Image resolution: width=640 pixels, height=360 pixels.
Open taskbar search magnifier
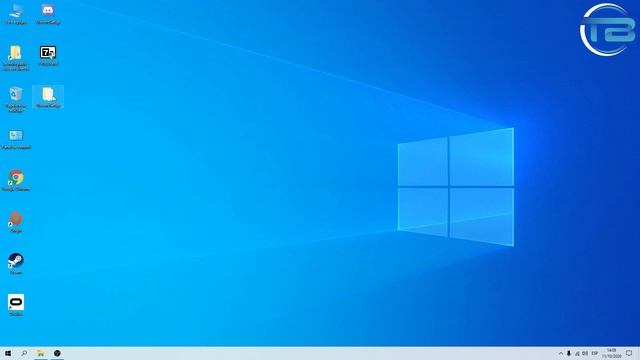pos(24,353)
